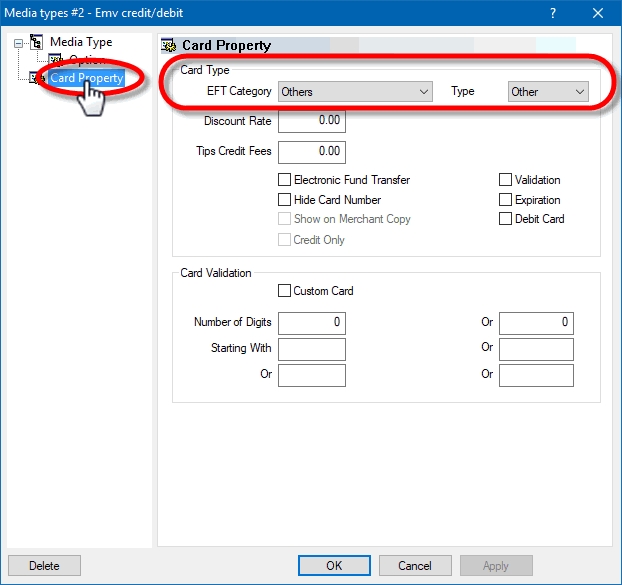Open the EFT Category dropdown
This screenshot has height=585, width=622.
click(354, 92)
